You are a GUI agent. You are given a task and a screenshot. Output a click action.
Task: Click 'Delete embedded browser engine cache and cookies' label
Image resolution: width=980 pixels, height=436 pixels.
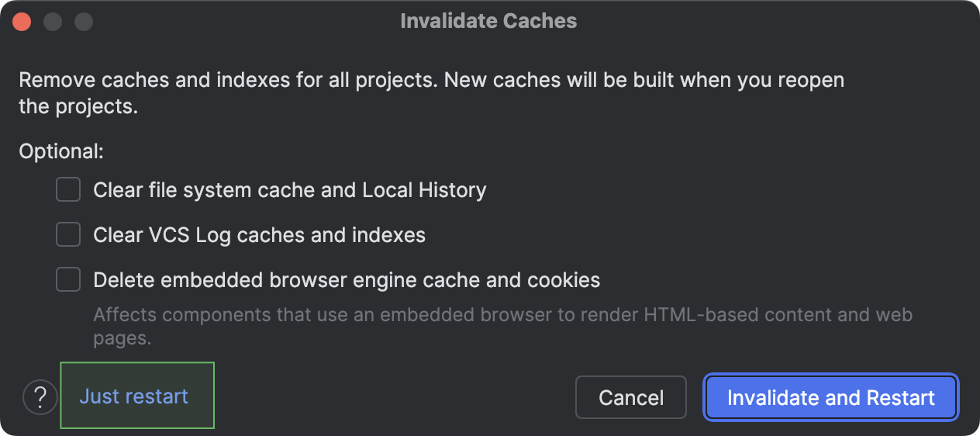347,280
